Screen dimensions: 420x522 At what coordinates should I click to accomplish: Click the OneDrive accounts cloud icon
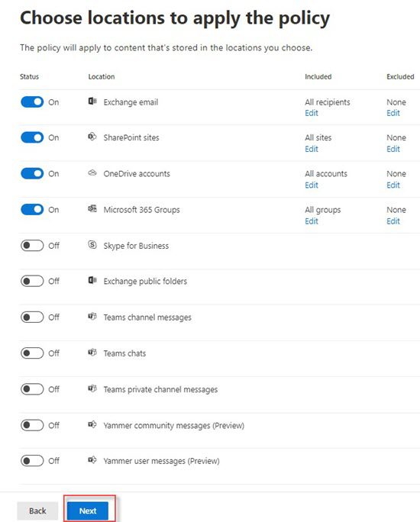point(92,172)
